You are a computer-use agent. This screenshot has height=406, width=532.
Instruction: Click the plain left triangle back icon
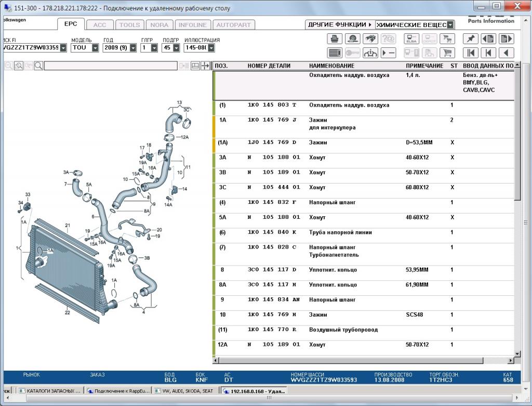pyautogui.click(x=506, y=53)
